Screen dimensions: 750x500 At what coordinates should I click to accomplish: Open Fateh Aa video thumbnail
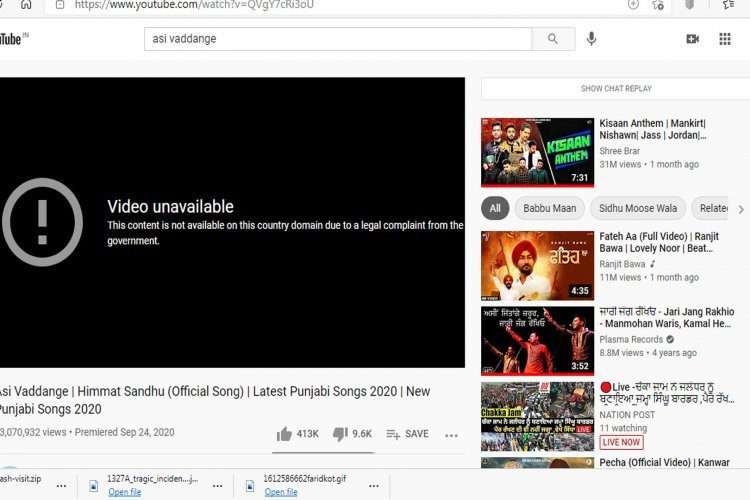coord(538,266)
